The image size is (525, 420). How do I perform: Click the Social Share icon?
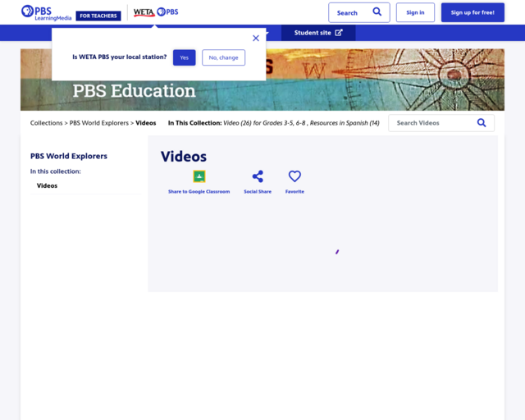pyautogui.click(x=258, y=176)
